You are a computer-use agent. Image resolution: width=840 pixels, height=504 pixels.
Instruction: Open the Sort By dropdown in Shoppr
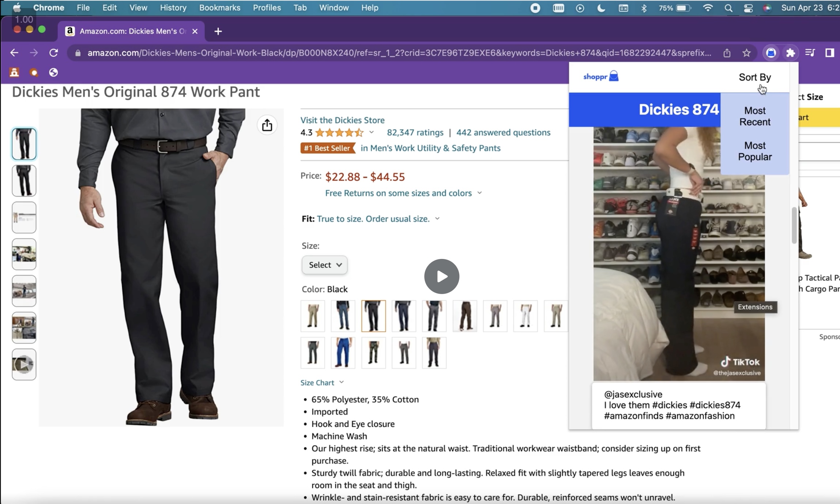(x=754, y=77)
